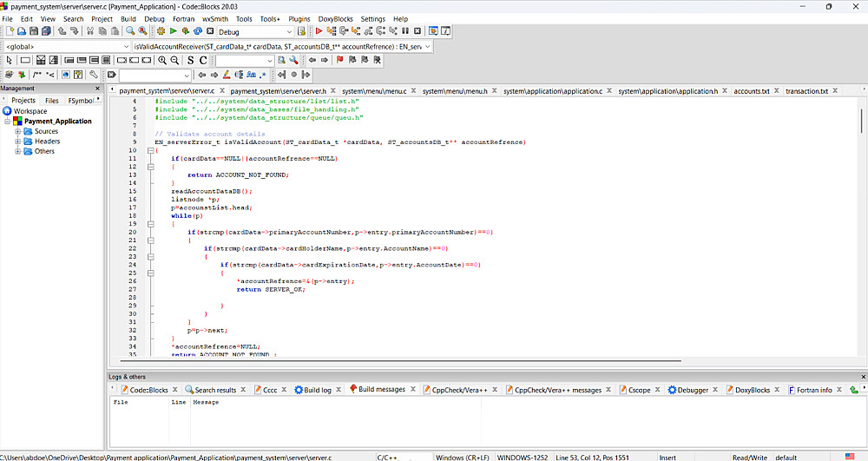Open the combo box beside the tag icon

187,76
